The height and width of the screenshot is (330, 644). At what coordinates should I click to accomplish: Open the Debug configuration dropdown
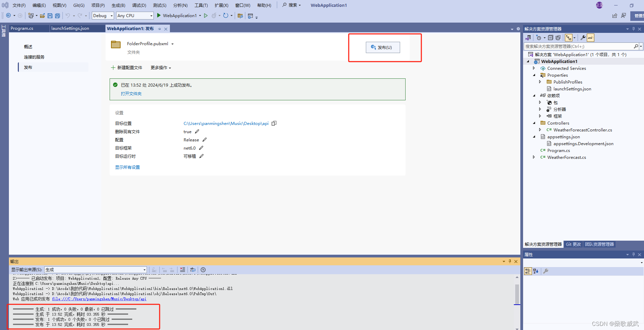click(x=103, y=16)
